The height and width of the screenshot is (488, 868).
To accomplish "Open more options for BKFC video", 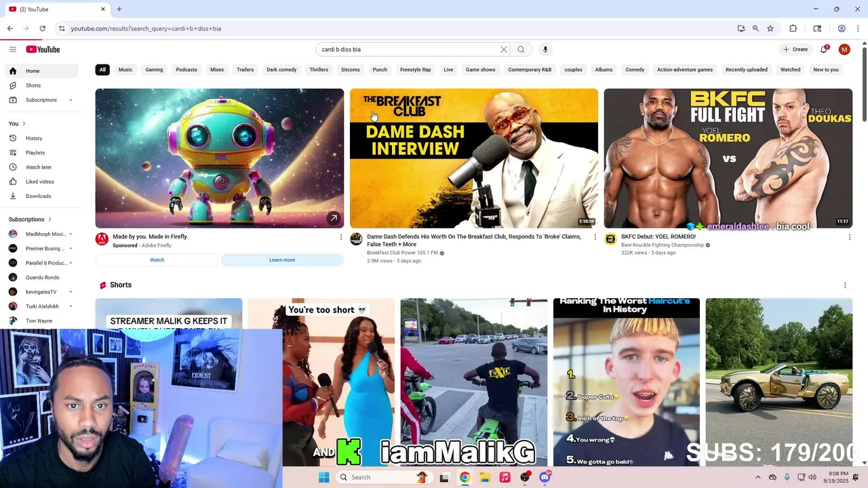I will point(849,237).
